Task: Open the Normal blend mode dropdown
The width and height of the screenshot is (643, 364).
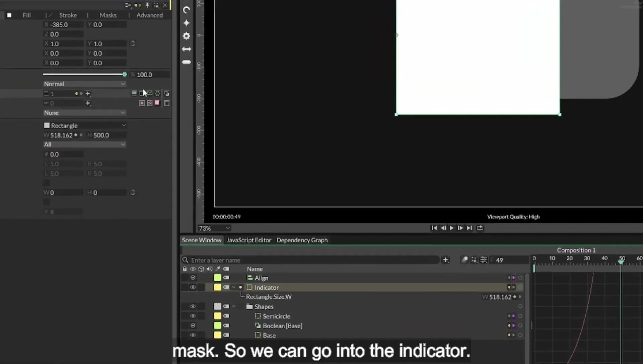Action: click(84, 84)
